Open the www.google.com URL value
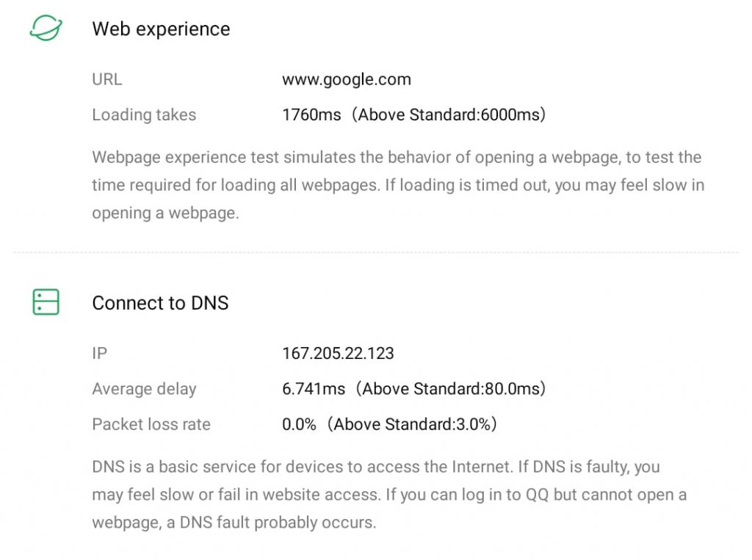This screenshot has width=752, height=560. click(347, 79)
